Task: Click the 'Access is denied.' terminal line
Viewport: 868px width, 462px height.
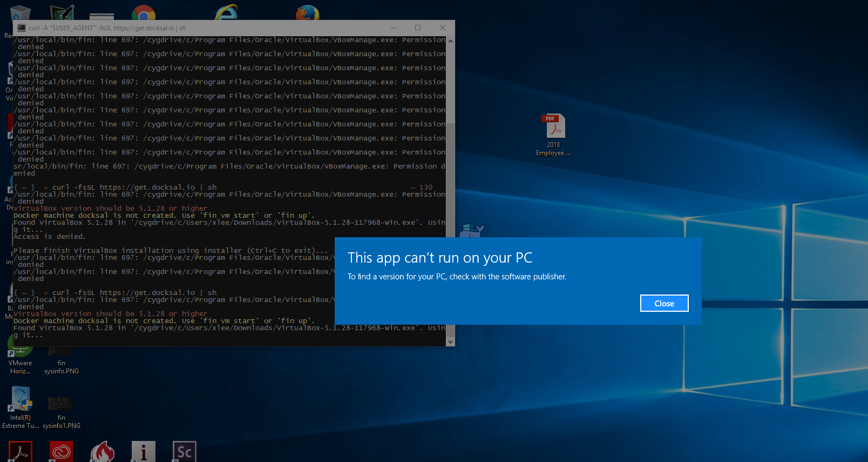Action: (50, 236)
